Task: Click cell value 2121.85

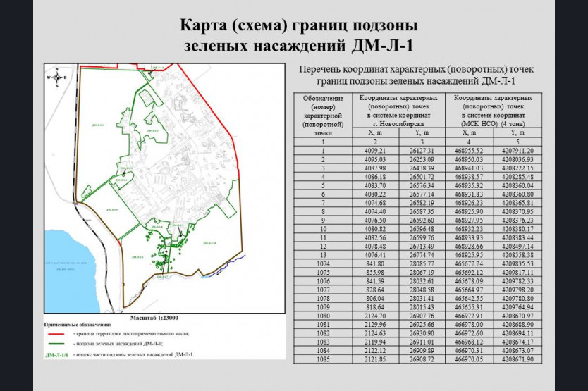Action: (375, 359)
